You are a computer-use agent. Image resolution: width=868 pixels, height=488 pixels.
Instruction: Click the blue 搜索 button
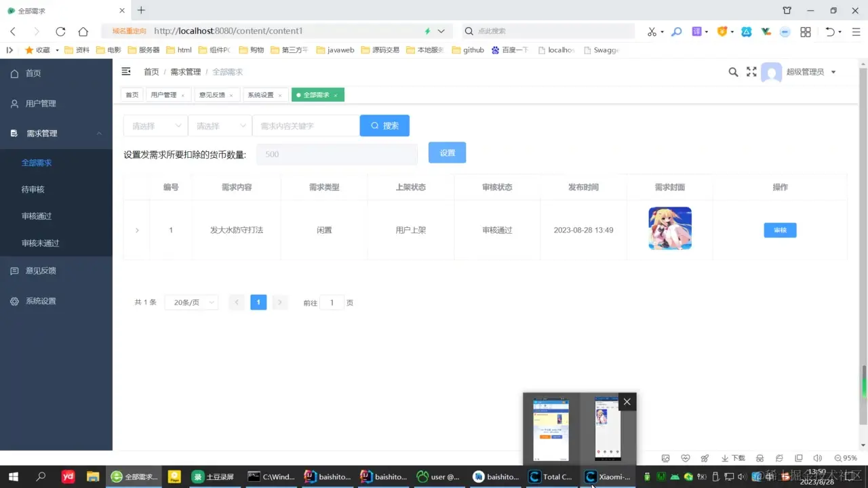pos(384,125)
